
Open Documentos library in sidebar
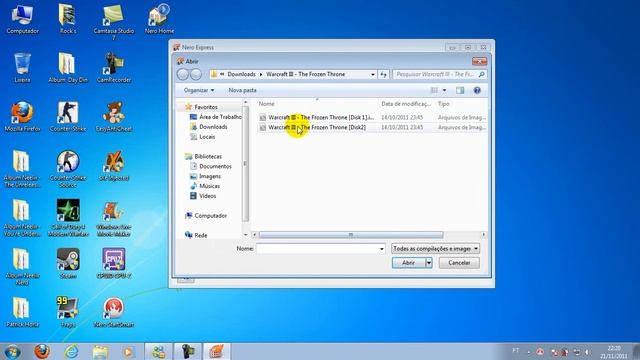pos(211,167)
